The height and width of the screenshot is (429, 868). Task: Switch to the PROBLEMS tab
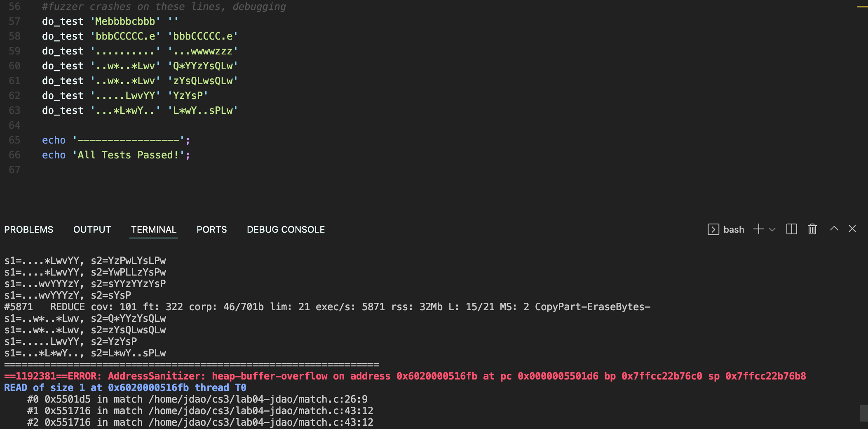[x=29, y=230]
